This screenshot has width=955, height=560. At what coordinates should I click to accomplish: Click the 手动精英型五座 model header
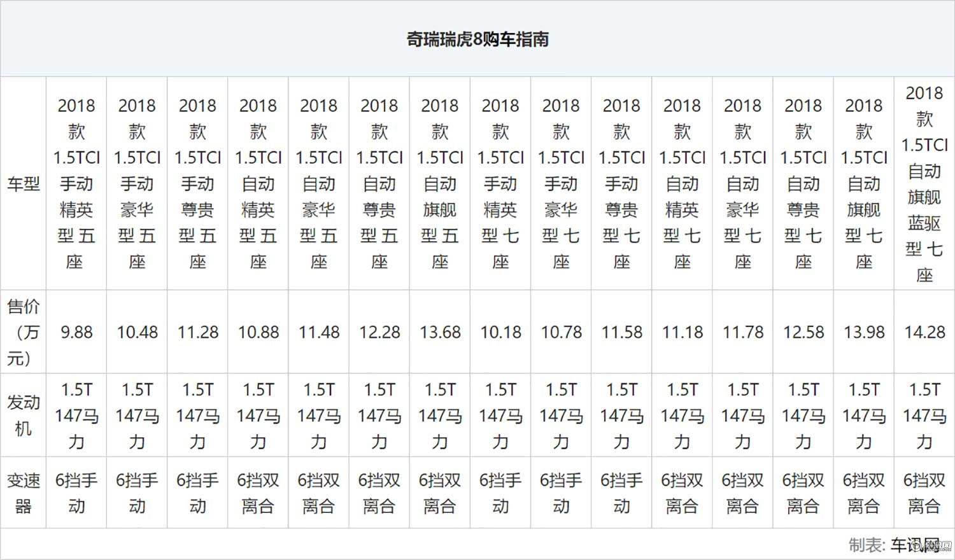[x=76, y=183]
